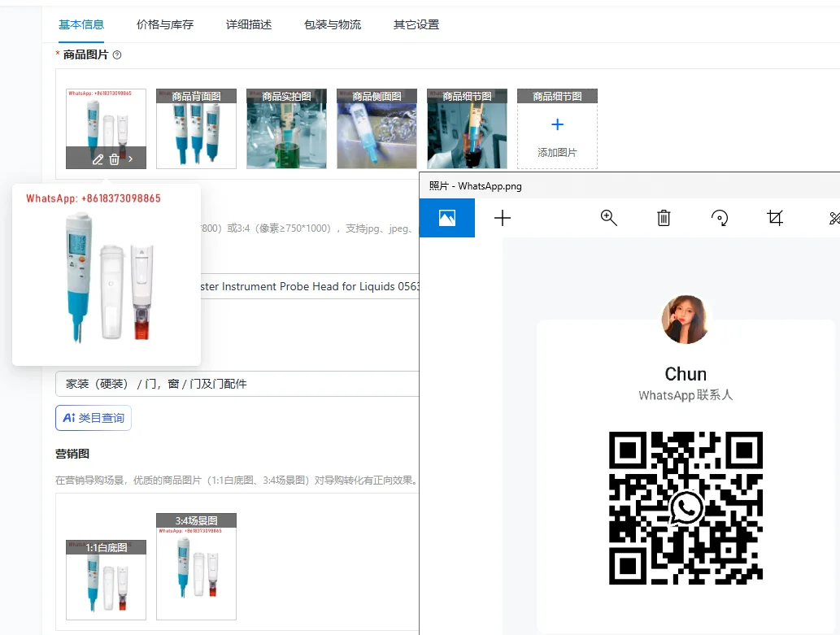Click the help icon beside 商品图片
840x635 pixels.
[x=117, y=55]
